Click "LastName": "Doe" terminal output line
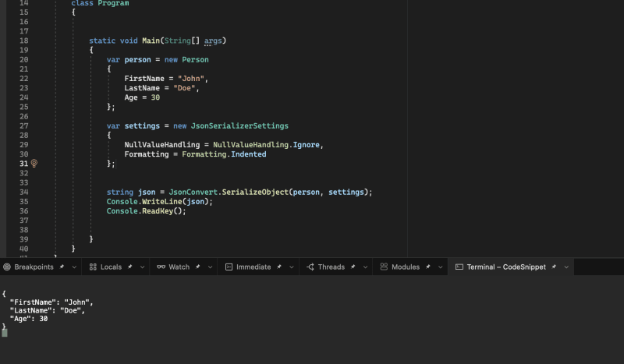Screen dimensions: 624x364 48,311
